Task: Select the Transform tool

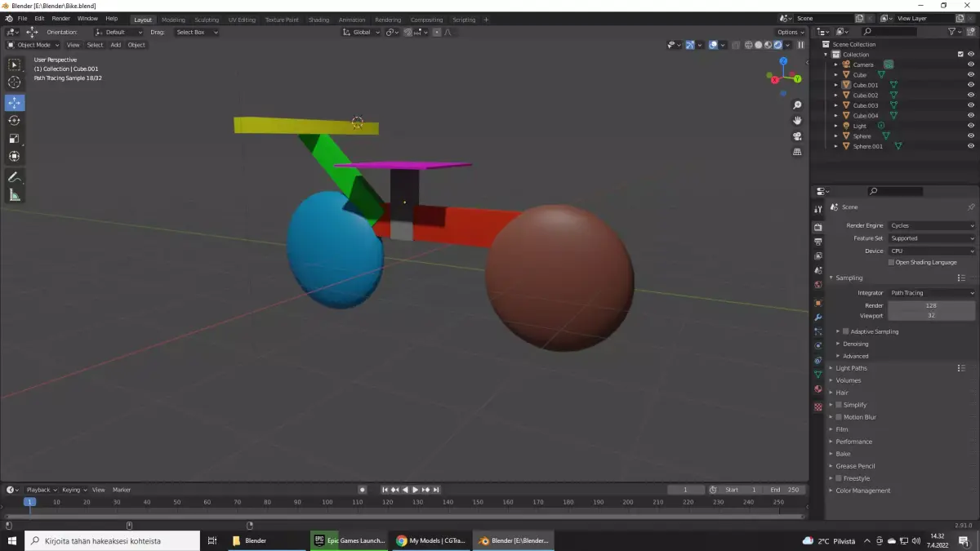Action: click(x=15, y=156)
